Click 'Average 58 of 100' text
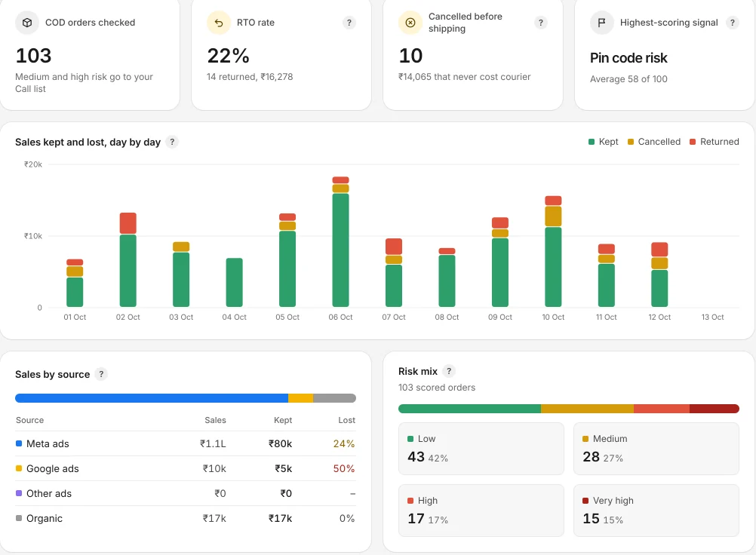Viewport: 756px width, 555px height. click(x=628, y=79)
